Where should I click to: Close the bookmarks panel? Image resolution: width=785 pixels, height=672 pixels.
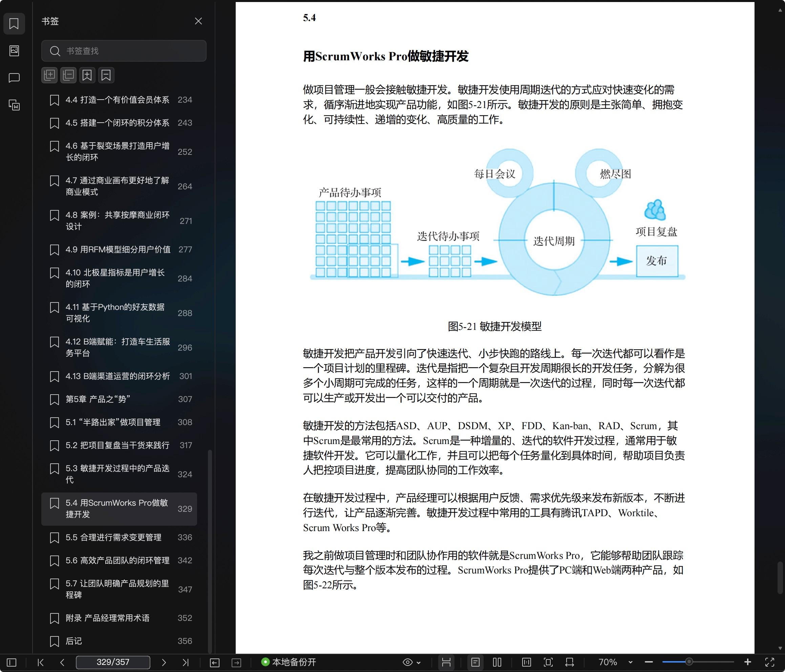(198, 21)
